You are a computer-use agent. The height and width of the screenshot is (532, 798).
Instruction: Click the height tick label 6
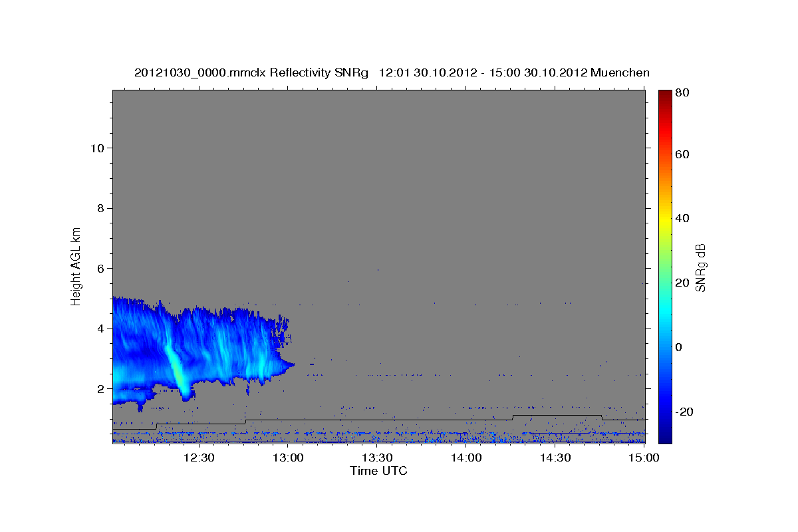pyautogui.click(x=100, y=269)
